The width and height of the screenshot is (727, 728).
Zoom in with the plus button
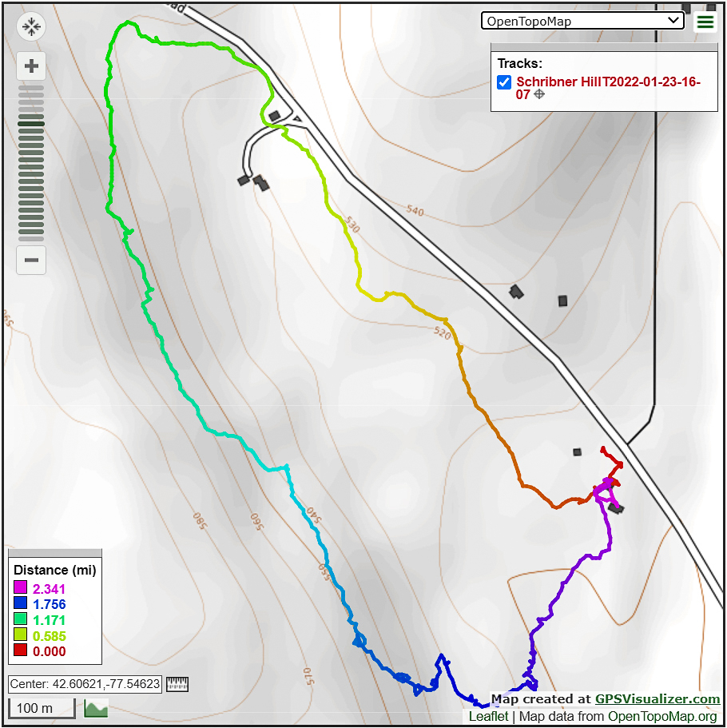(31, 66)
